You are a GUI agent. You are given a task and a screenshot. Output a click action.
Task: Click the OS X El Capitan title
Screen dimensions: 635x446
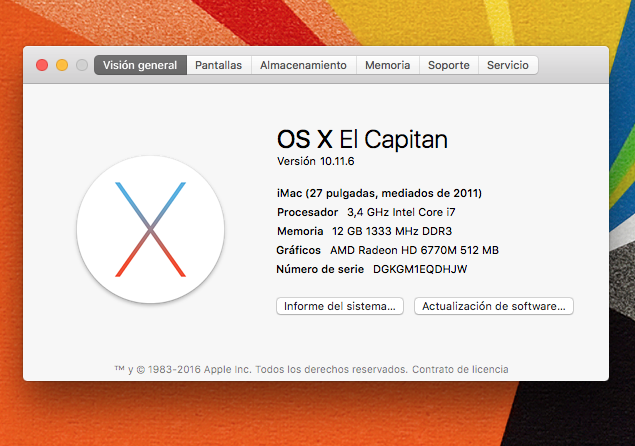coord(362,139)
